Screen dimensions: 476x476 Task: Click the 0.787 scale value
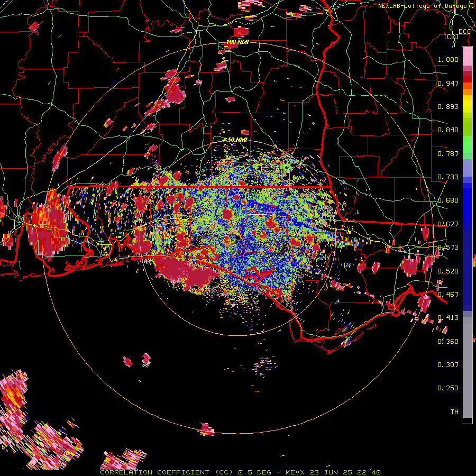coord(448,153)
